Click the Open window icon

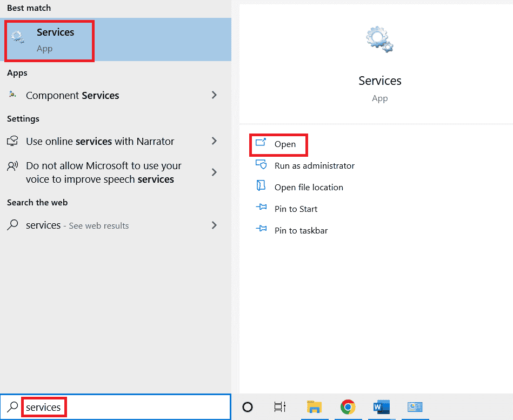[261, 142]
